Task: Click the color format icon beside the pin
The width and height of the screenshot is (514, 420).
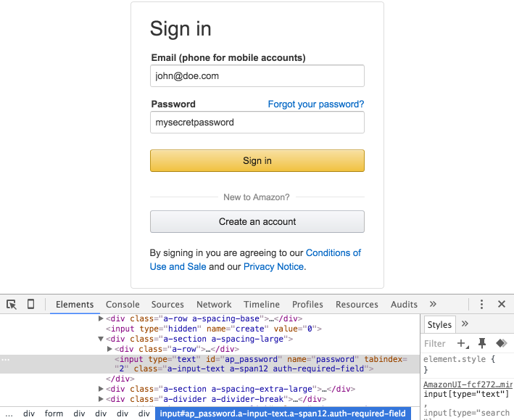Action: [500, 343]
